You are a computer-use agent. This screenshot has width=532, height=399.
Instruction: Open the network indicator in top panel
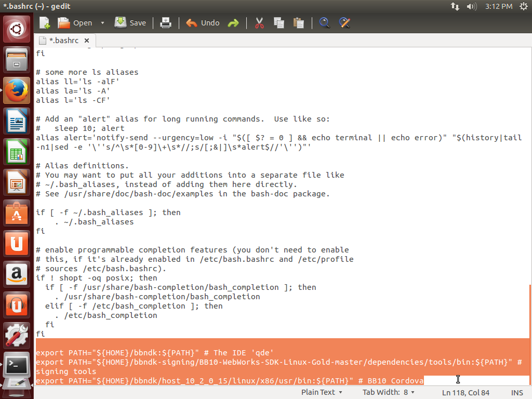[x=455, y=6]
